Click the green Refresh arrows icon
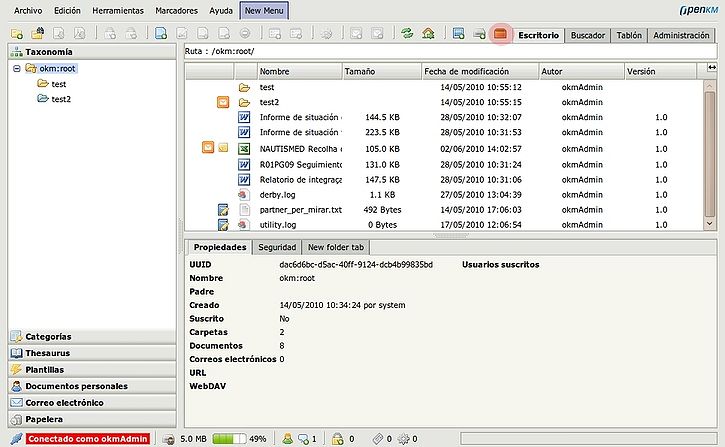The height and width of the screenshot is (447, 725). pos(407,33)
